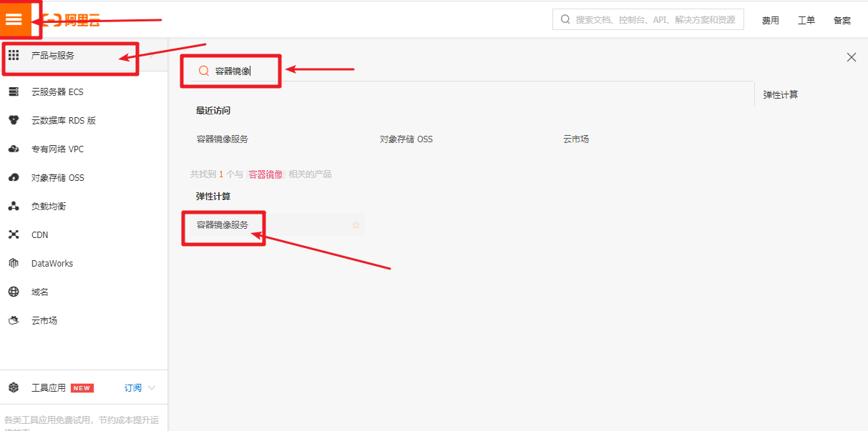Click the ECS server icon
Viewport: 868px width, 431px height.
[14, 91]
